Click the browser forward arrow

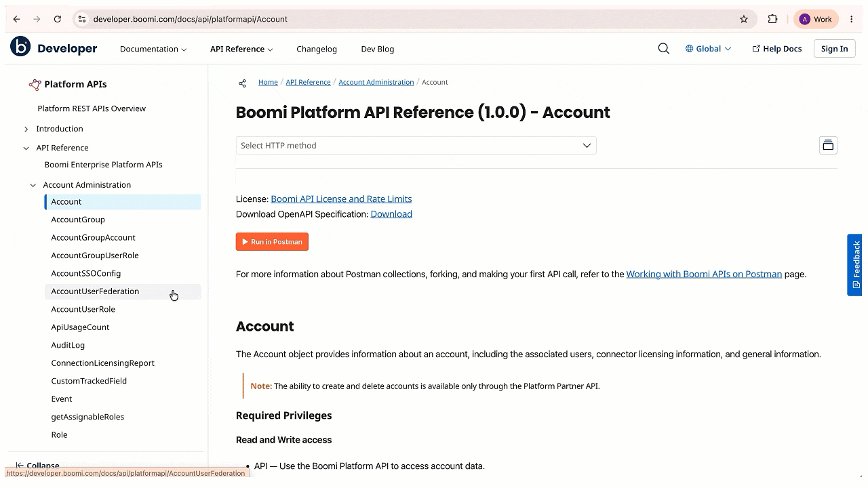(37, 19)
